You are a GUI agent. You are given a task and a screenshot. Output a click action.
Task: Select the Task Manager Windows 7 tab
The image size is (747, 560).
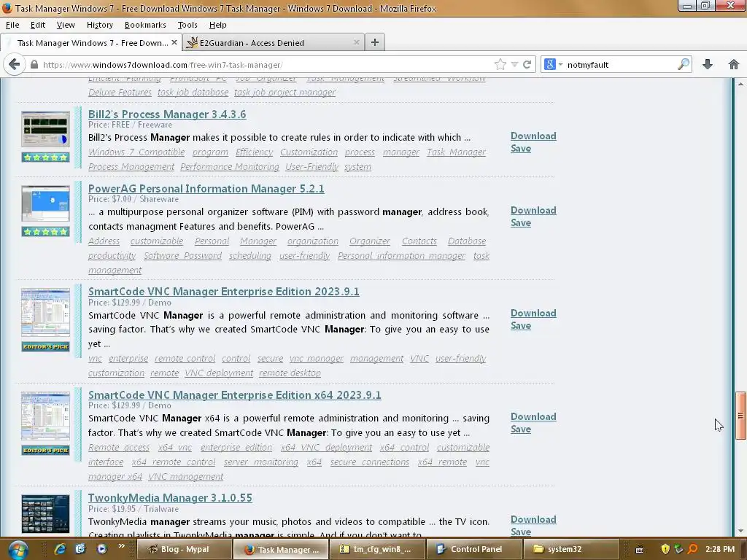coord(90,42)
